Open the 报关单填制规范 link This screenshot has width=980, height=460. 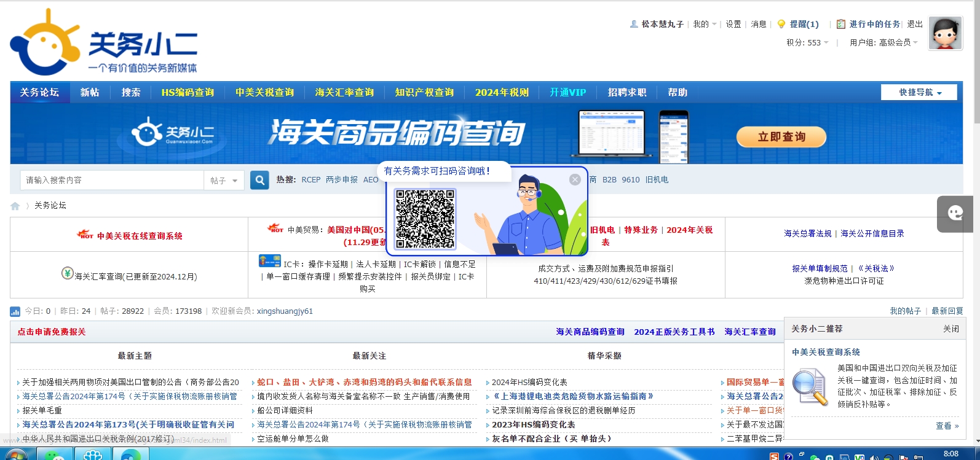pyautogui.click(x=820, y=268)
